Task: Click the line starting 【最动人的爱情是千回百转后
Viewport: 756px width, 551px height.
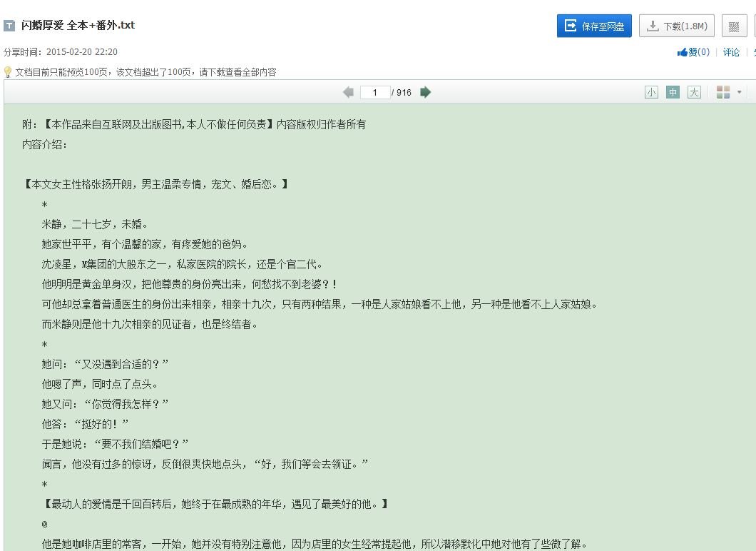Action: point(215,504)
